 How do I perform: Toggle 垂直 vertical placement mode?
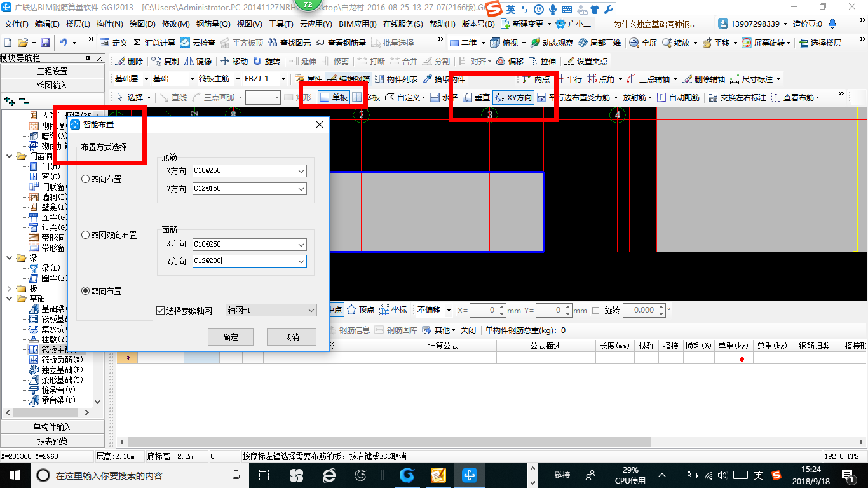(476, 97)
